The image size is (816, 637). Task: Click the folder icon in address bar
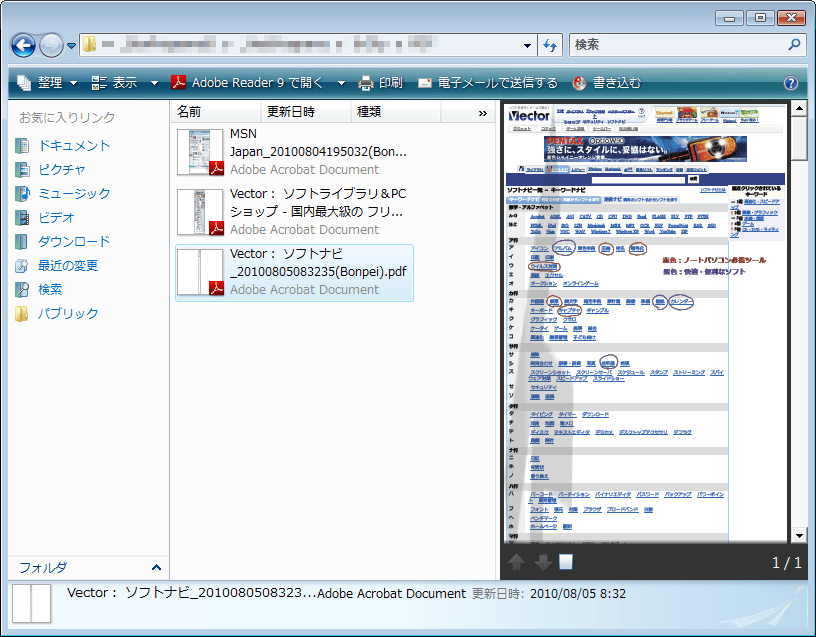tap(90, 45)
